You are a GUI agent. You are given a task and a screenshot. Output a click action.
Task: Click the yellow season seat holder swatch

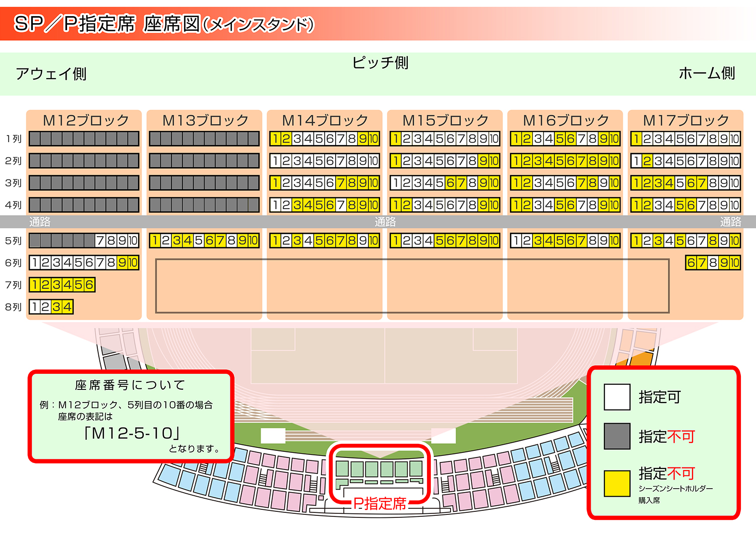pos(617,484)
